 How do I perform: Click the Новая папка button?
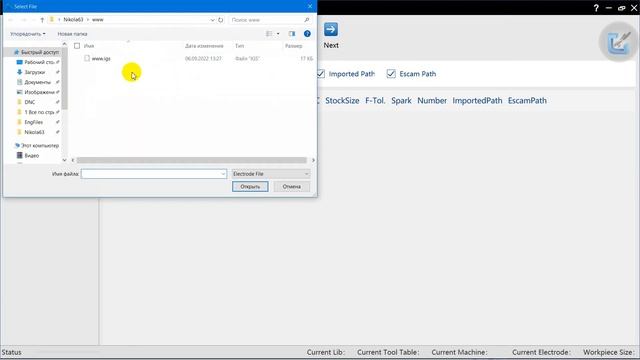point(72,34)
